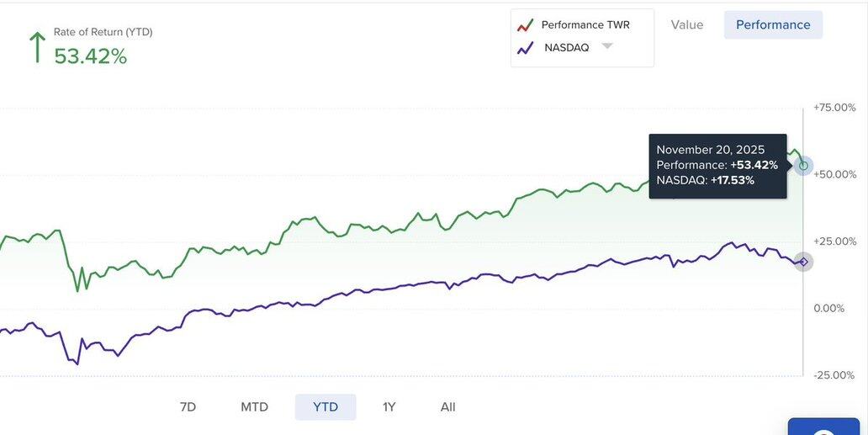This screenshot has width=868, height=435.
Task: Click the Performance TWR legend label
Action: click(x=585, y=25)
